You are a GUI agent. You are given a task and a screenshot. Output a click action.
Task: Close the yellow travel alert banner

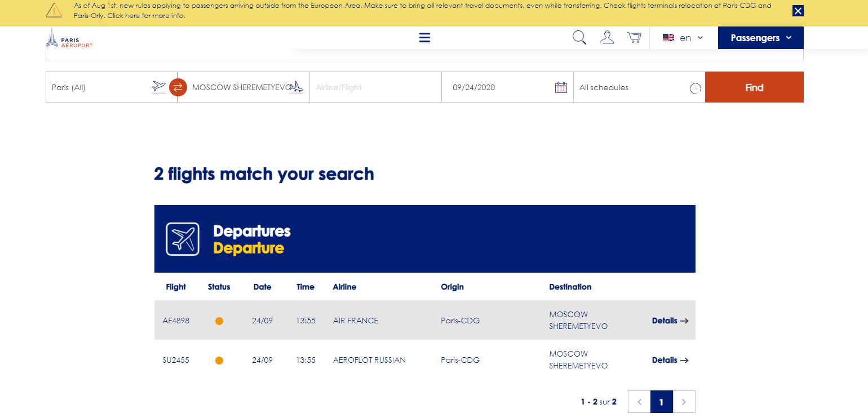point(798,11)
